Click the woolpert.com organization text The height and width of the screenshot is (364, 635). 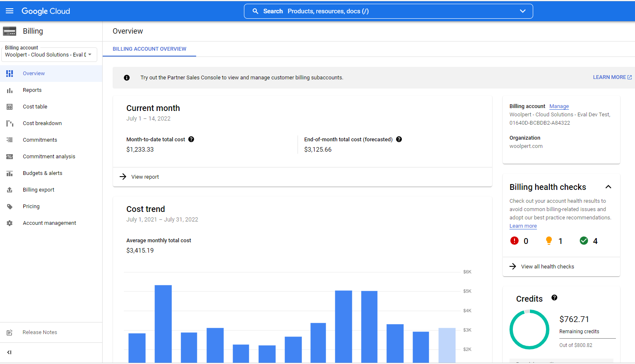pos(526,146)
